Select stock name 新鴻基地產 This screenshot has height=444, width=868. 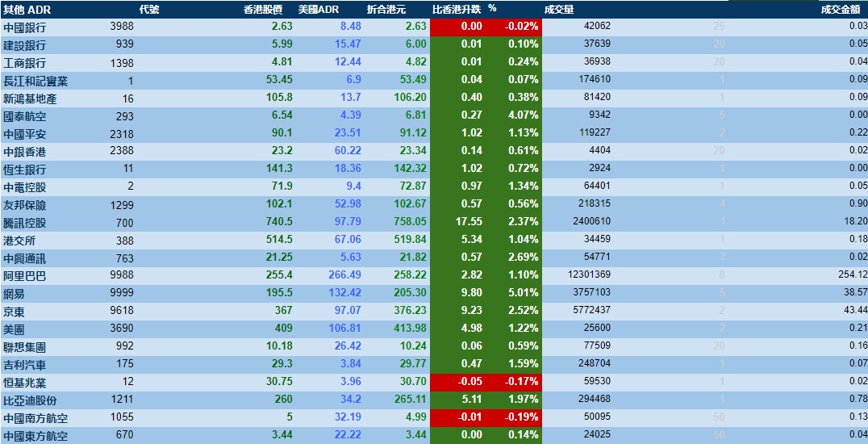point(30,98)
